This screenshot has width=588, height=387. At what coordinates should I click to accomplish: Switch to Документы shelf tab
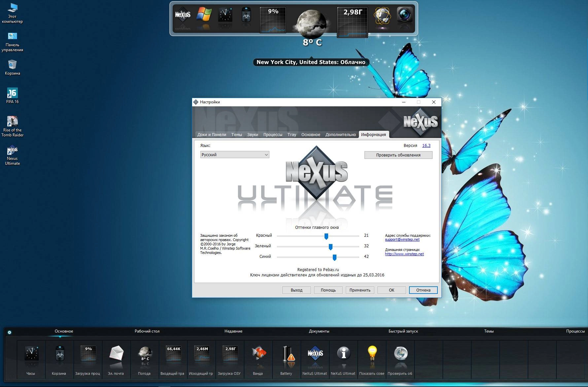pos(319,331)
